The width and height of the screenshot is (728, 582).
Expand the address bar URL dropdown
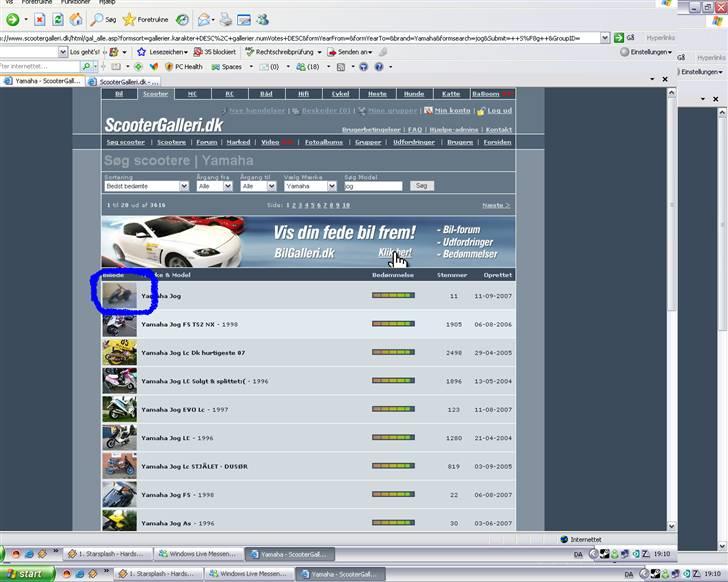tap(604, 38)
